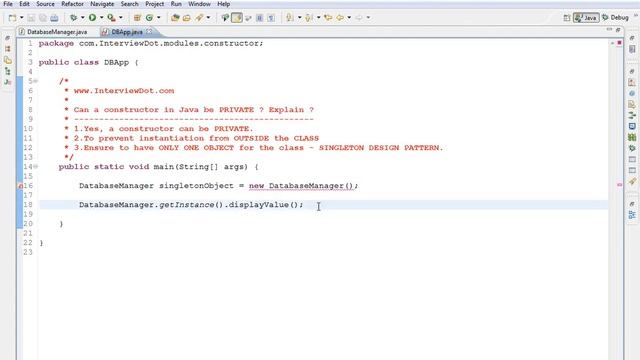Click the Print toolbar icon

click(x=54, y=18)
